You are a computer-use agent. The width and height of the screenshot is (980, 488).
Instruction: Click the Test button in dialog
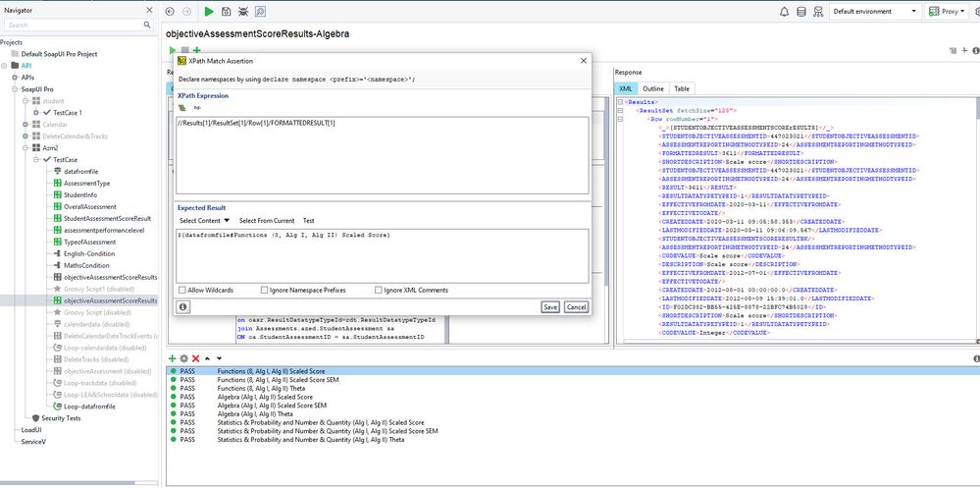(x=309, y=221)
